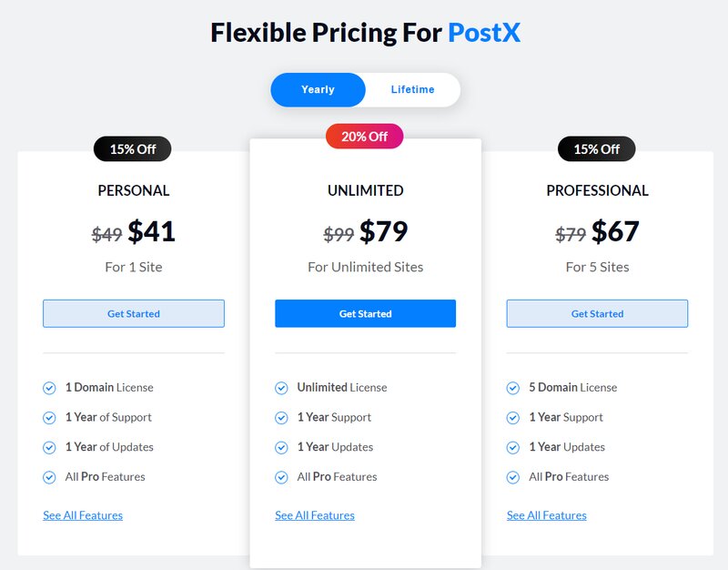This screenshot has width=728, height=570.
Task: Select the Yearly billing option
Action: pyautogui.click(x=317, y=89)
